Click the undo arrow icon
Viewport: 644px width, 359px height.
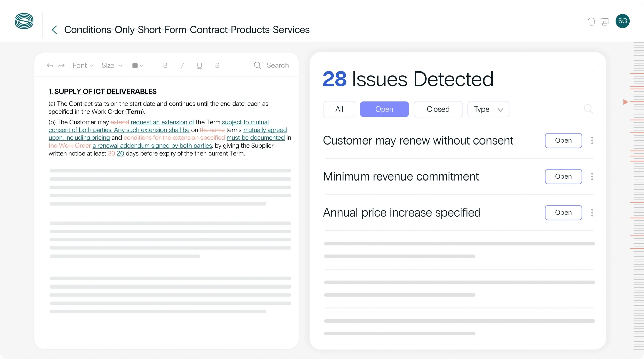tap(50, 65)
